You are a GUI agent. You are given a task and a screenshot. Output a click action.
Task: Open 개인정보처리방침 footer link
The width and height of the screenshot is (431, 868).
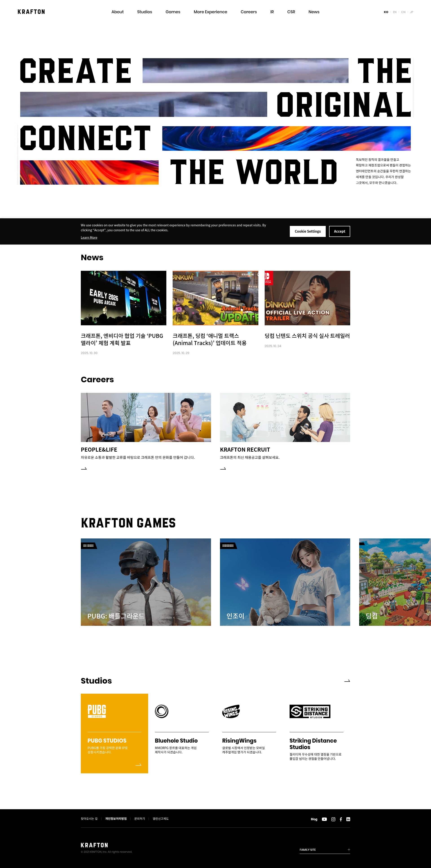[116, 818]
